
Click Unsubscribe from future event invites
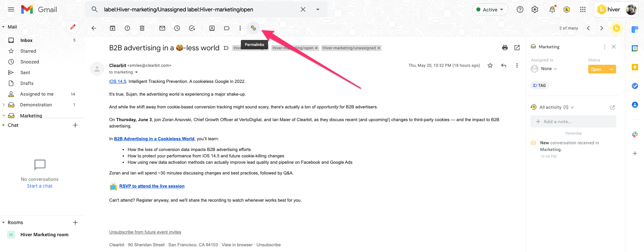point(145,232)
